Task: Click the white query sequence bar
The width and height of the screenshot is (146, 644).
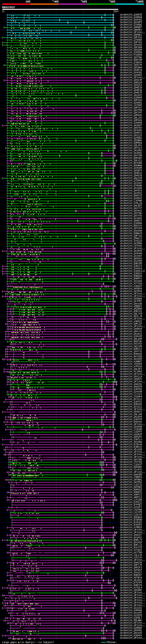Action: click(60, 9)
